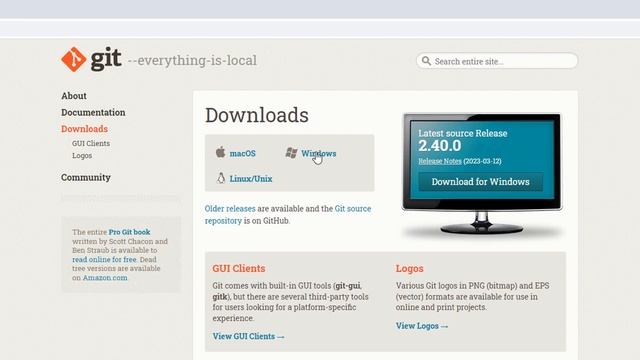640x360 pixels.
Task: Follow the Git source repository link
Action: pos(288,215)
